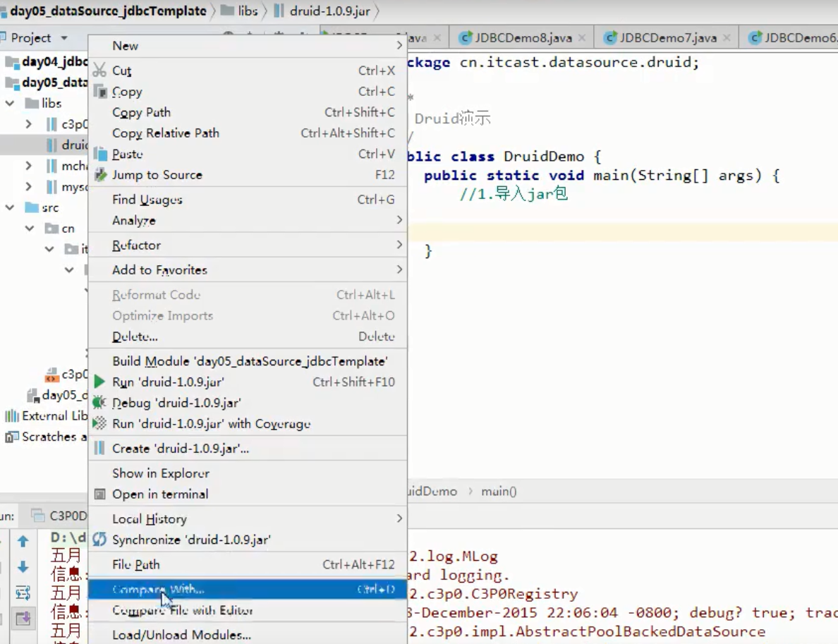Collapse the cn package node

30,229
